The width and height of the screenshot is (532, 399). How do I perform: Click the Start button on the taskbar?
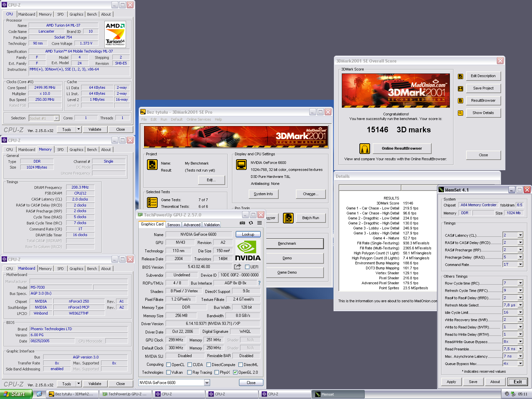(16, 394)
